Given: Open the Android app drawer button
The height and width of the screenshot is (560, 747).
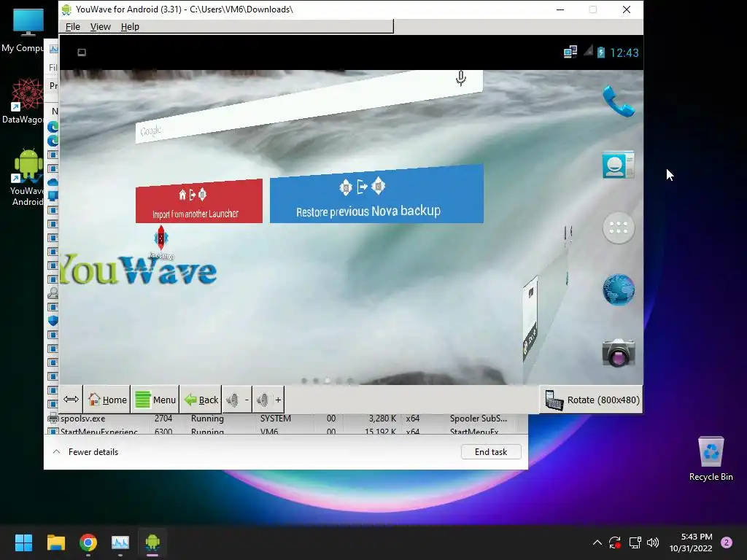Looking at the screenshot, I should [619, 228].
